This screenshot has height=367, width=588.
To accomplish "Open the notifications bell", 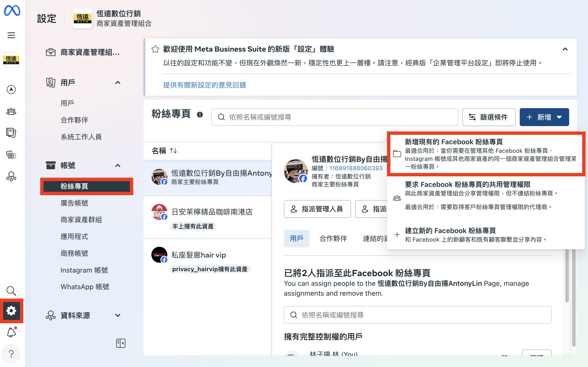I will click(11, 332).
